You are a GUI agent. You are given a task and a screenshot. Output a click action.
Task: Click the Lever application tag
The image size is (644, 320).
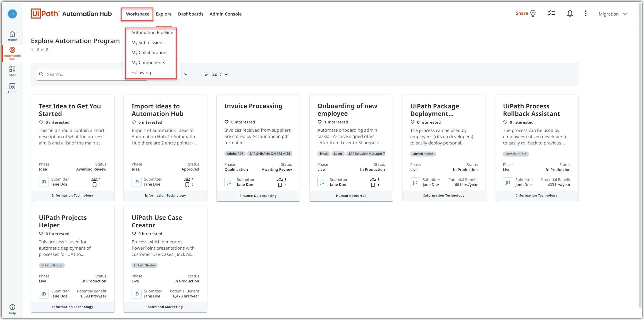[338, 153]
